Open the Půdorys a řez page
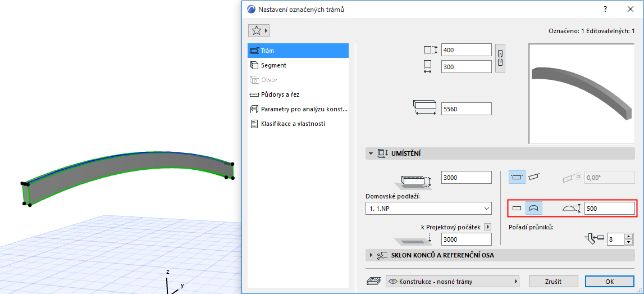The width and height of the screenshot is (644, 294). [298, 94]
